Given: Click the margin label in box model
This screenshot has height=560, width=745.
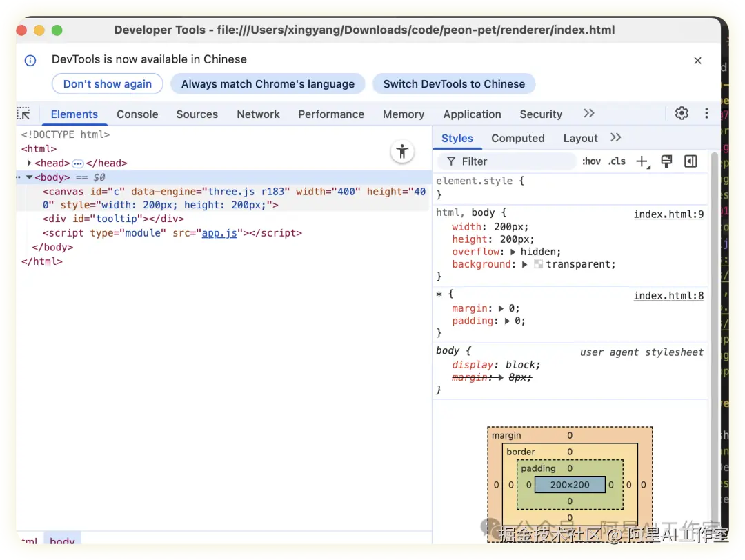Looking at the screenshot, I should tap(506, 436).
